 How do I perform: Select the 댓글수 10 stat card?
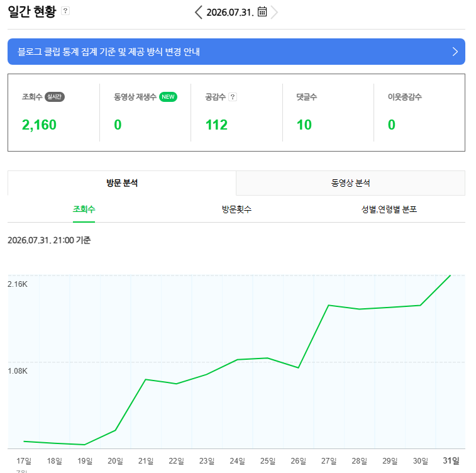click(328, 113)
